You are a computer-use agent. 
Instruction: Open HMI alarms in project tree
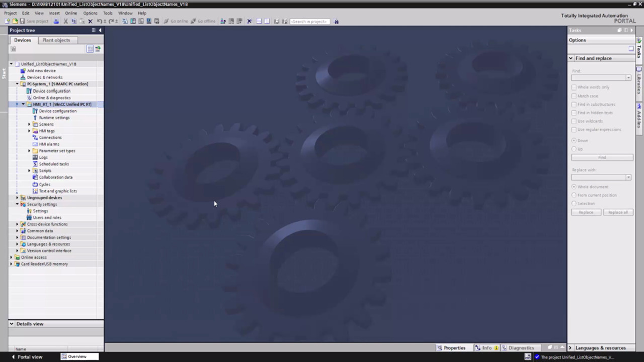(x=49, y=144)
